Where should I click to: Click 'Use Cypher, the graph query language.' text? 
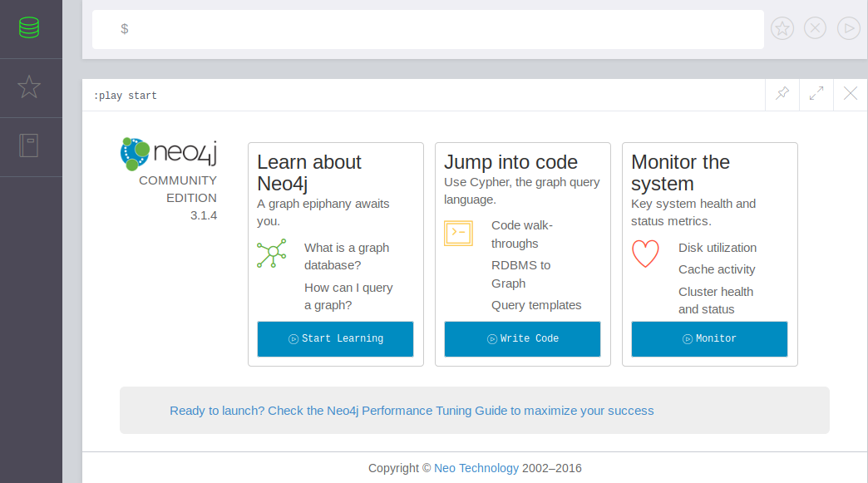pyautogui.click(x=521, y=191)
